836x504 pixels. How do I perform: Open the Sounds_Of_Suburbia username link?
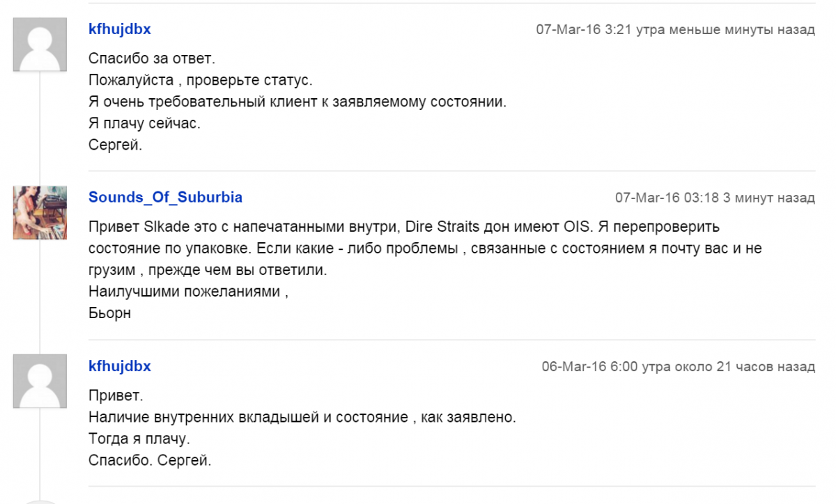(x=165, y=197)
